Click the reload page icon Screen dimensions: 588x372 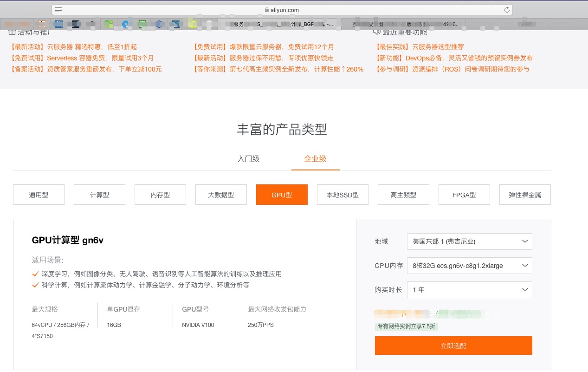point(507,10)
